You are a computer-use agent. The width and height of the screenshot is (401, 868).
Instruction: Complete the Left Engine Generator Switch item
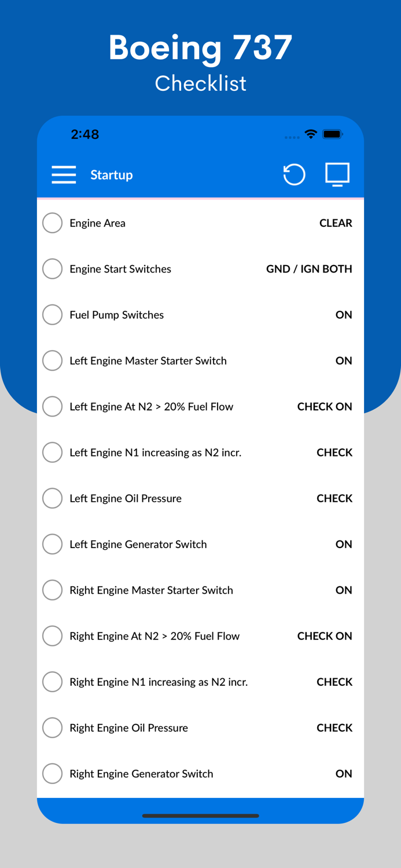[x=52, y=544]
